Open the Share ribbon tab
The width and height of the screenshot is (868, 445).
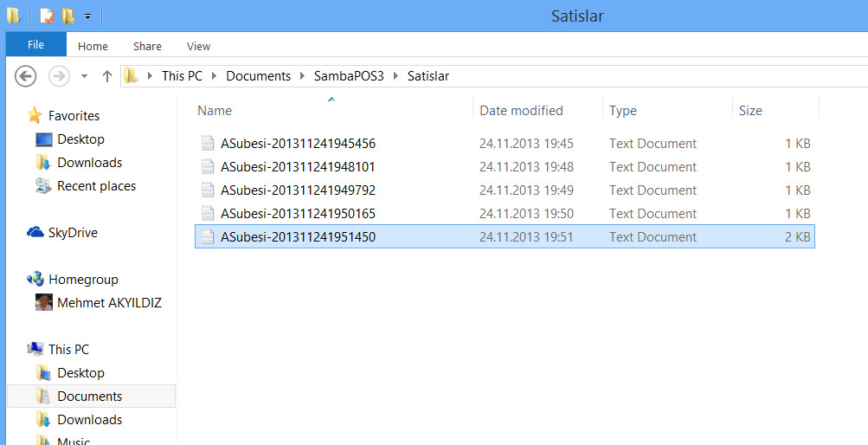point(147,46)
